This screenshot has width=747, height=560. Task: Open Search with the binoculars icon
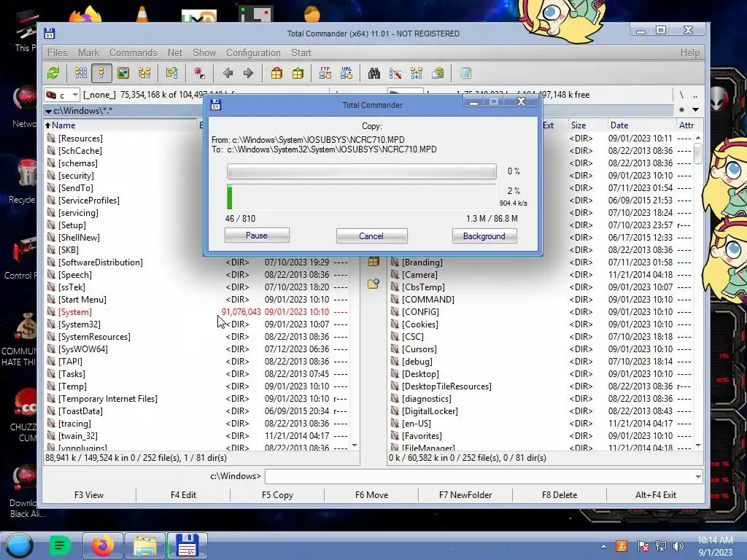pyautogui.click(x=374, y=73)
